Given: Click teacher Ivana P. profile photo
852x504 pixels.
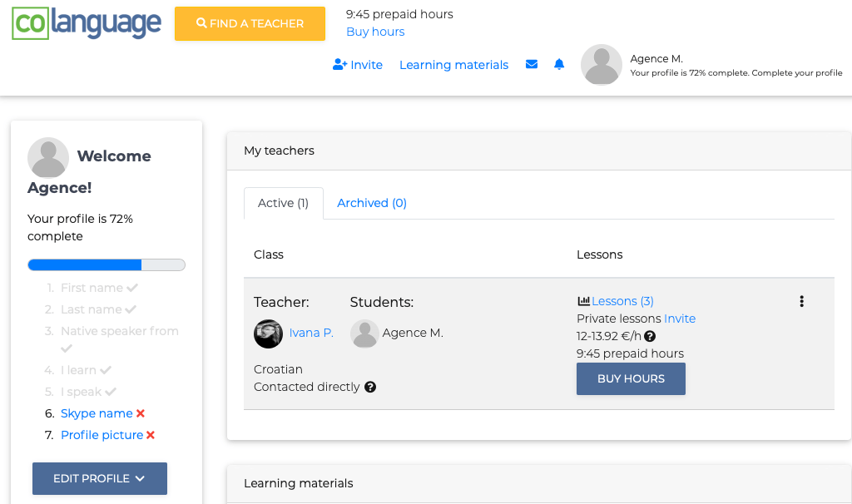Looking at the screenshot, I should 268,334.
